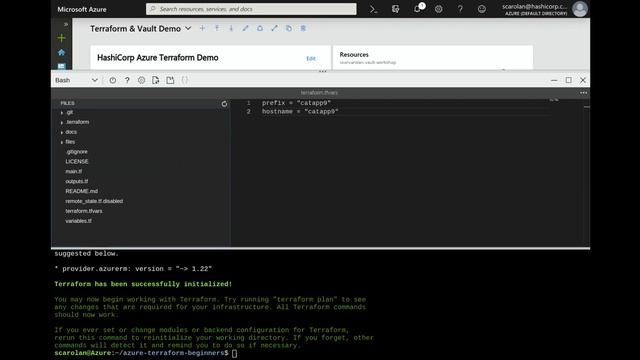This screenshot has width=640, height=360.
Task: Toggle the Cloud Shell editor braces icon
Action: [x=184, y=80]
